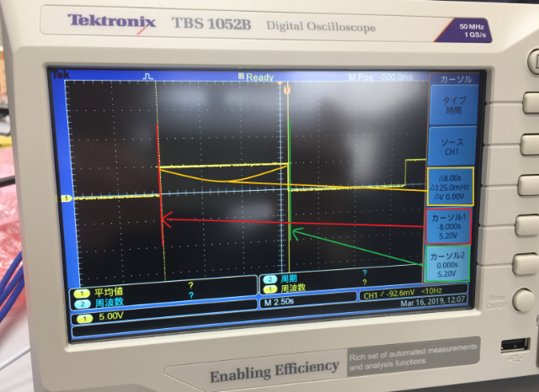Click the USB port on front panel
Screen dimensions: 539x392
point(515,346)
